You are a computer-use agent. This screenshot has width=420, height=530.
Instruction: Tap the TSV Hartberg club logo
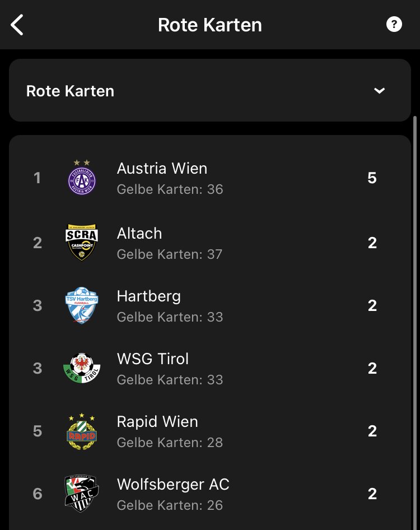pos(82,305)
